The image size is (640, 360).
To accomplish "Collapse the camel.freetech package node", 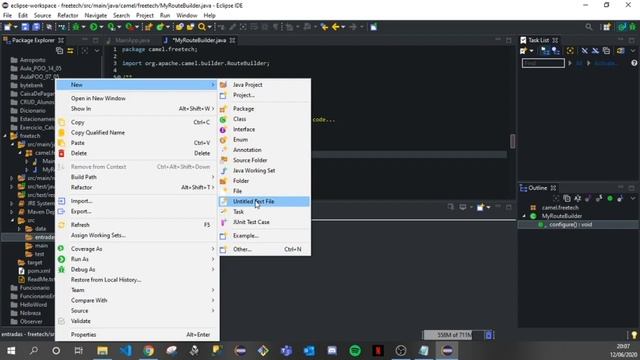I will pos(20,153).
